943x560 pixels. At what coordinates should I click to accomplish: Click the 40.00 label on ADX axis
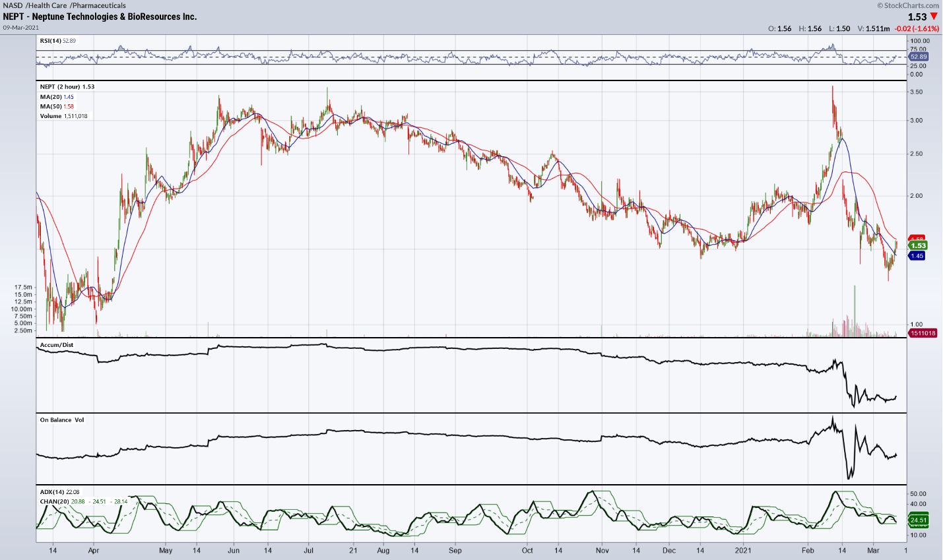(918, 505)
